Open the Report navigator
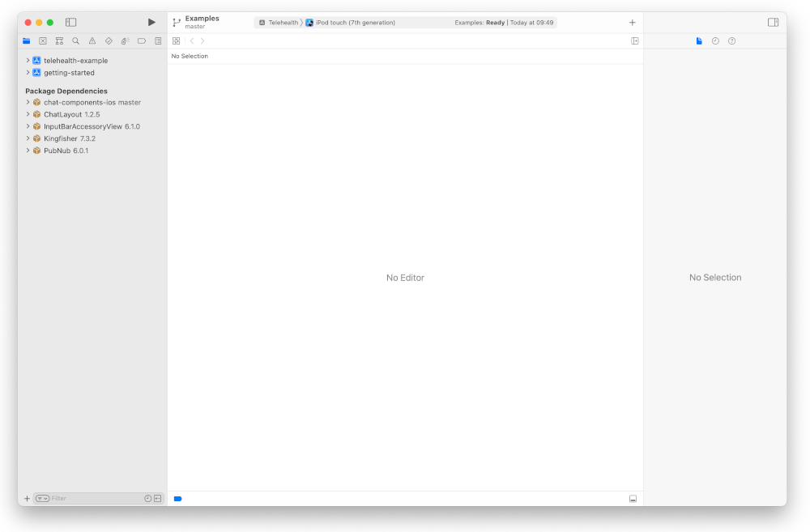 (158, 40)
